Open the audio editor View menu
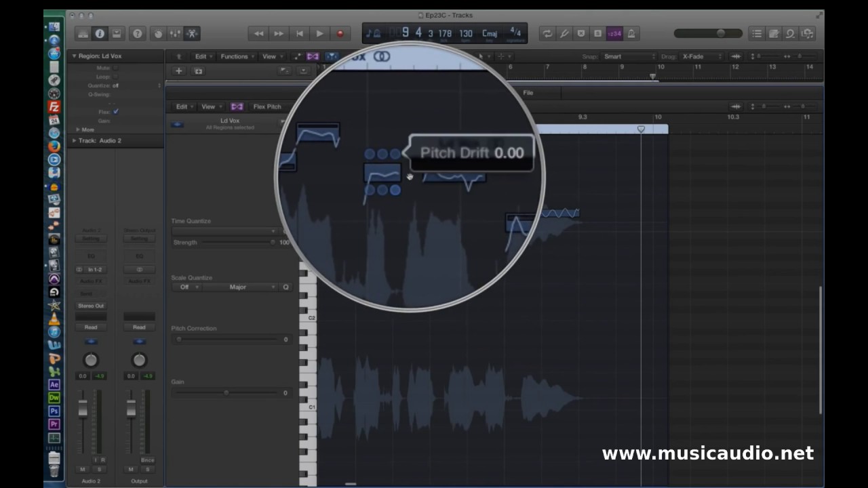Viewport: 868px width, 488px height. coord(210,106)
